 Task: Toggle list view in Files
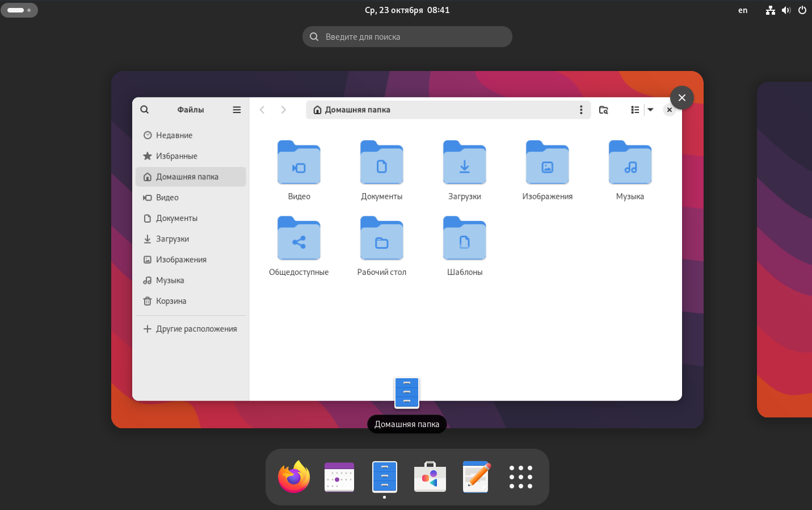(x=635, y=110)
